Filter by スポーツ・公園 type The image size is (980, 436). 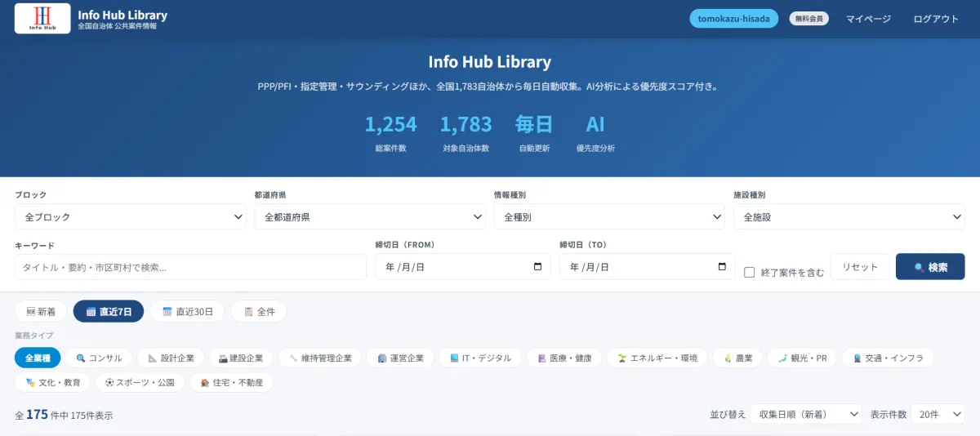point(140,382)
